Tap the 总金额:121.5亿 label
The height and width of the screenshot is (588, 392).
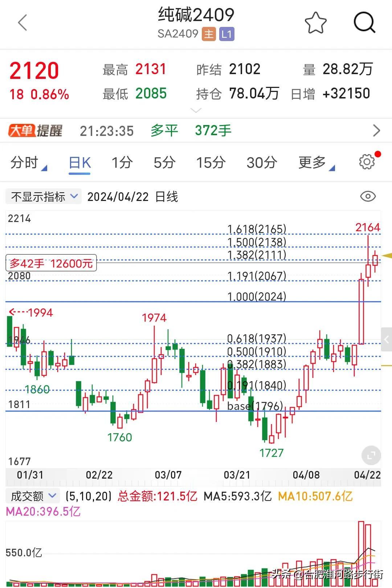157,496
